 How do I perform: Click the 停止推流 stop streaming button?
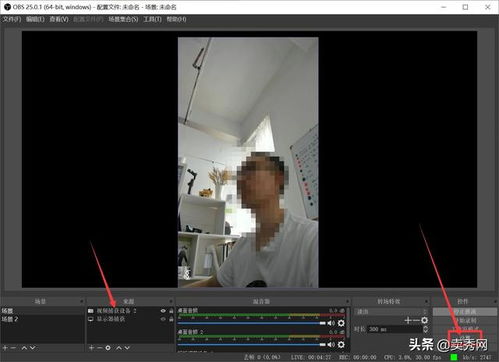pos(465,312)
